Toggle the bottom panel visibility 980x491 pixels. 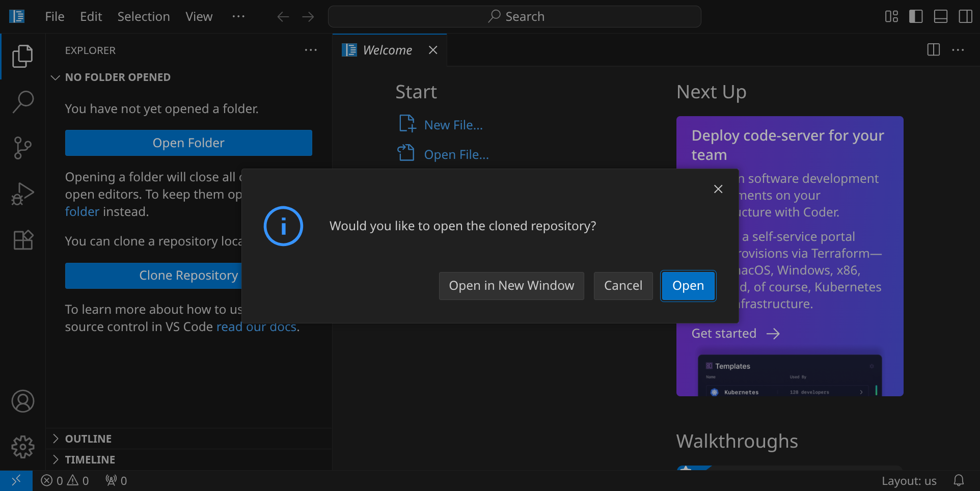[x=940, y=17]
